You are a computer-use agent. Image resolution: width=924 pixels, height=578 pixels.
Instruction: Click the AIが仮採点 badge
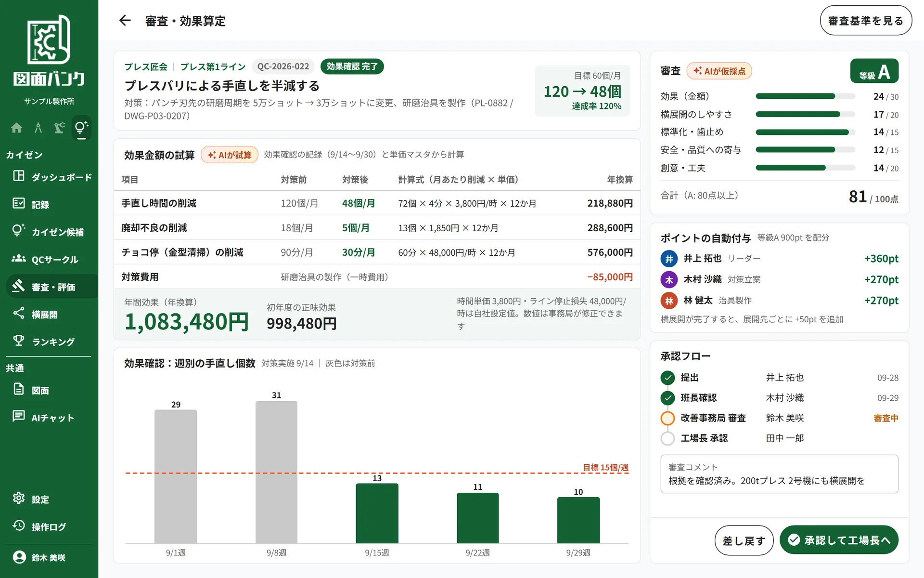point(719,71)
